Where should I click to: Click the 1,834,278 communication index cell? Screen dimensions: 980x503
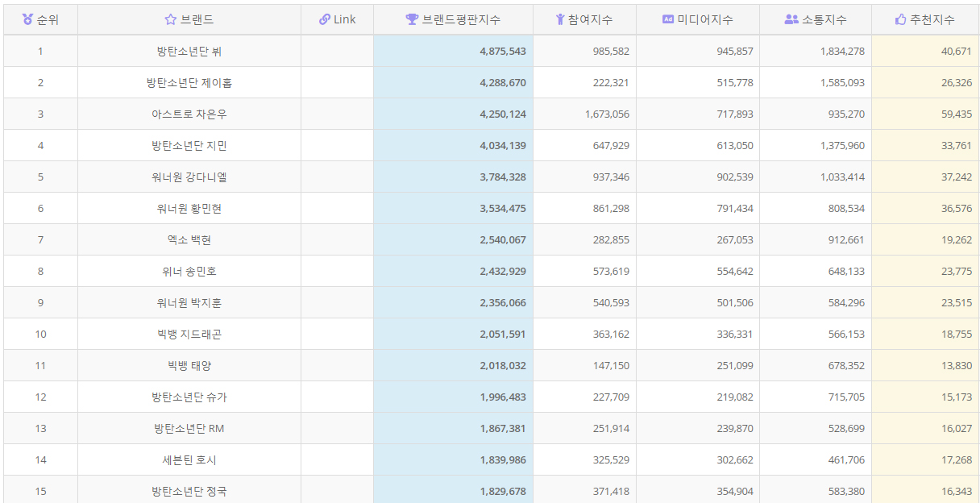(842, 51)
